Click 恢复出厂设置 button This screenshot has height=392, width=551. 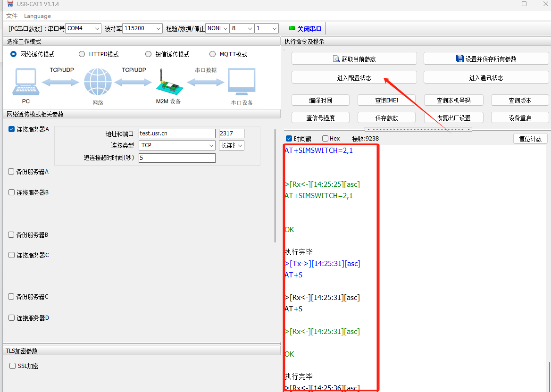click(x=453, y=117)
